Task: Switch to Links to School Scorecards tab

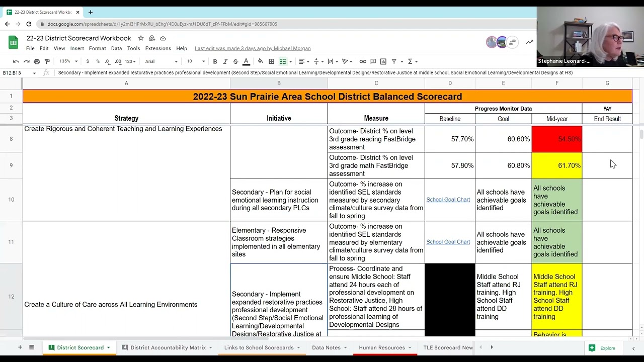Action: pos(259,347)
